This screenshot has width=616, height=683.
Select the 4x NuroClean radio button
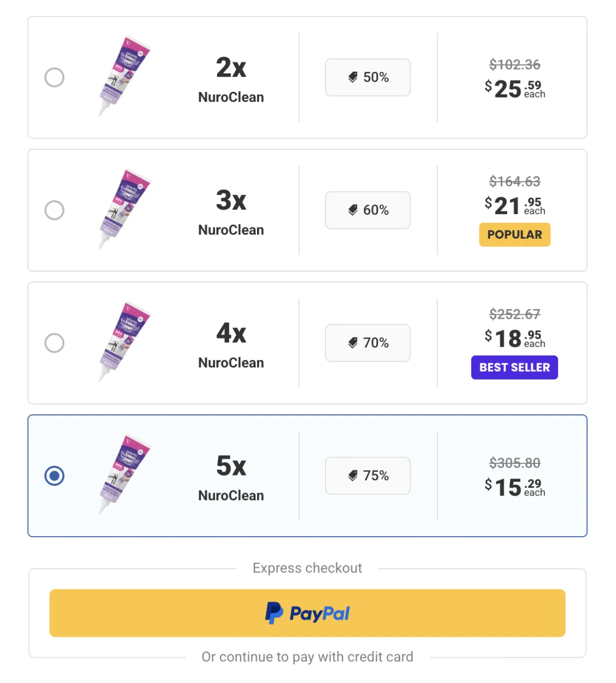(x=54, y=343)
